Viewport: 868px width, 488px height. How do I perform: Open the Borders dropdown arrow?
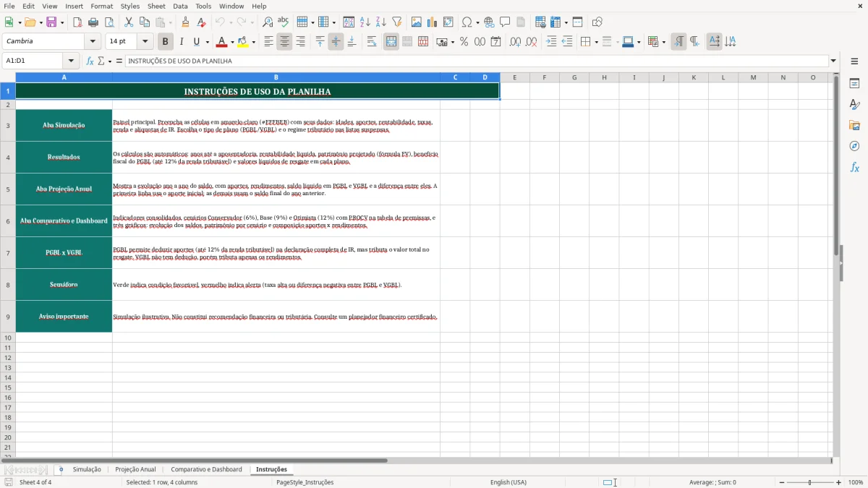(x=596, y=42)
